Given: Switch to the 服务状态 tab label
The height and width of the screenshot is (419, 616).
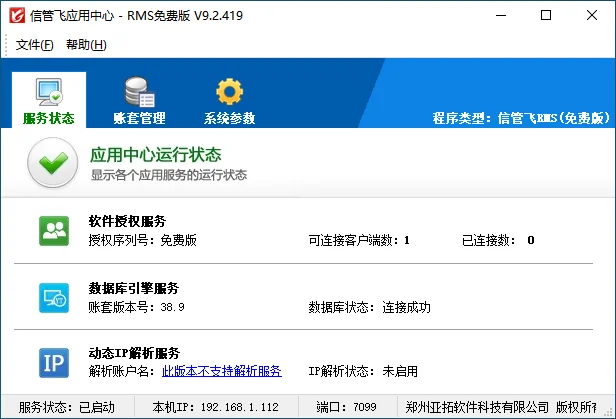Looking at the screenshot, I should [49, 118].
